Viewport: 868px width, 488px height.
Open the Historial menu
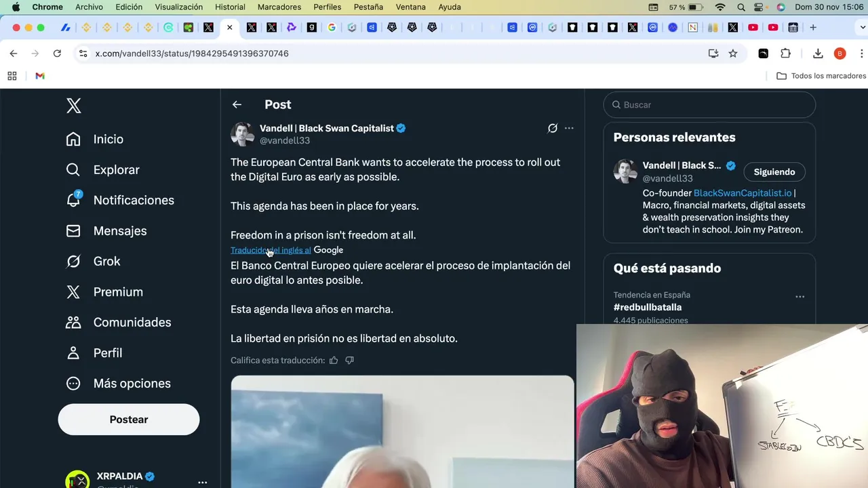[230, 7]
